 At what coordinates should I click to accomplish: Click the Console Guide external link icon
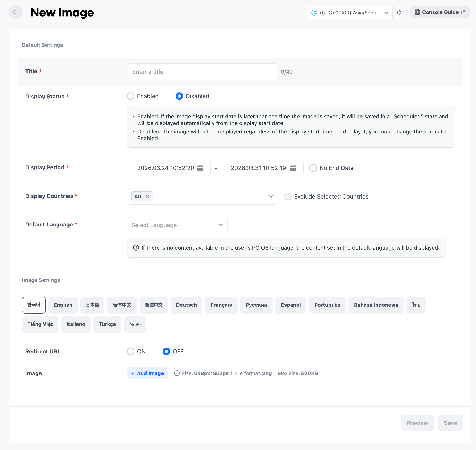463,12
